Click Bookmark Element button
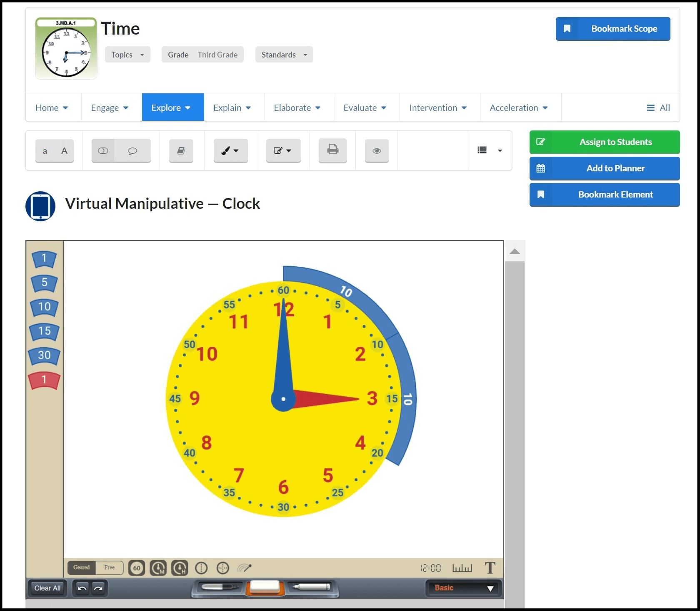The width and height of the screenshot is (700, 611). 605,195
